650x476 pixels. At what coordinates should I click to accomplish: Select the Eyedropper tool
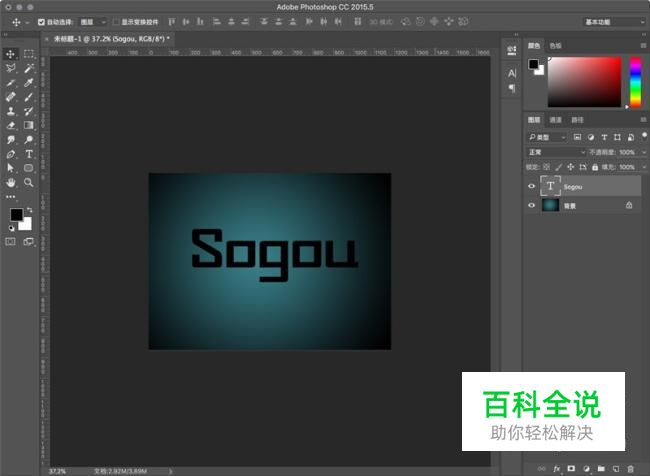[29, 83]
